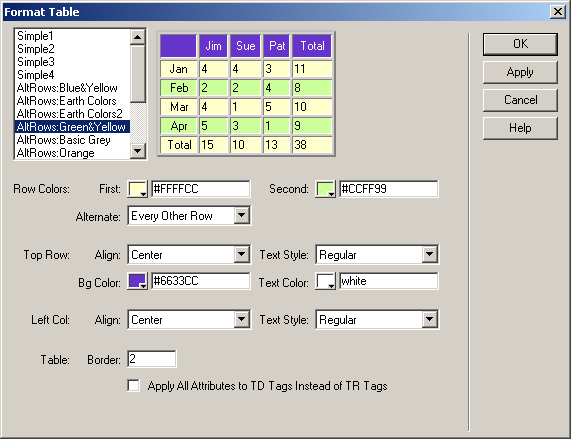Click the Pat header in preview table
Viewport: 571px width, 439px height.
pyautogui.click(x=277, y=46)
